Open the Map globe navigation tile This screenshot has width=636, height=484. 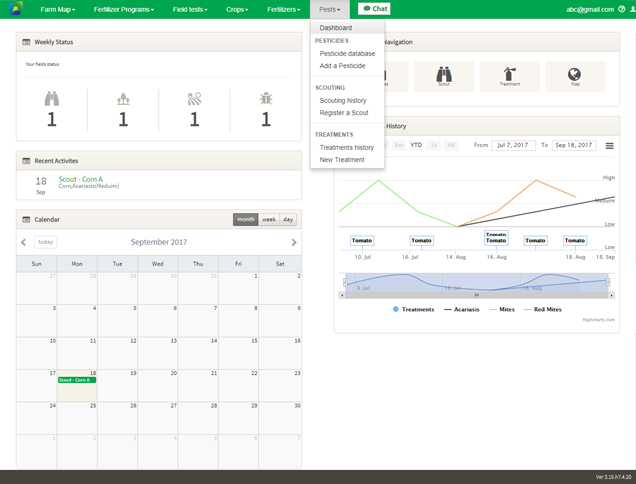575,76
